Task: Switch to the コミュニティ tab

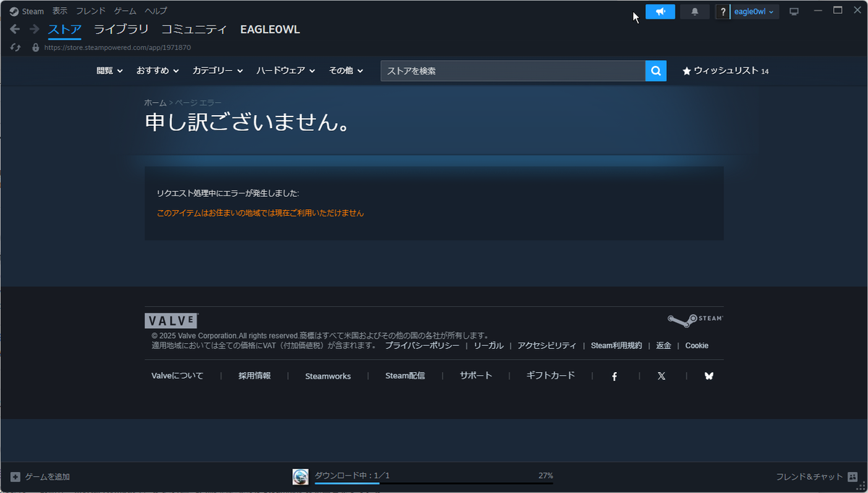Action: 194,30
